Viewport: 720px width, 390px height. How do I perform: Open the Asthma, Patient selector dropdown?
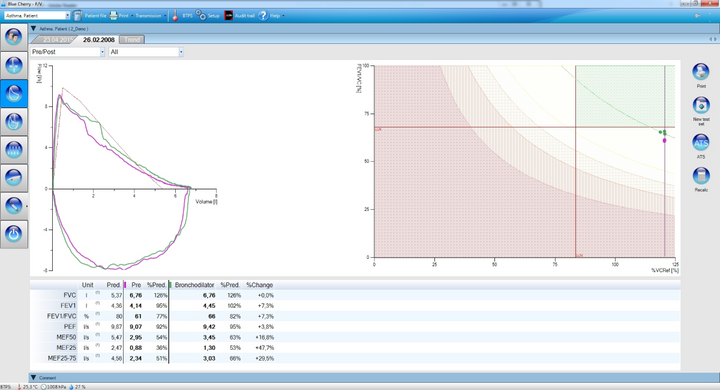[x=37, y=16]
